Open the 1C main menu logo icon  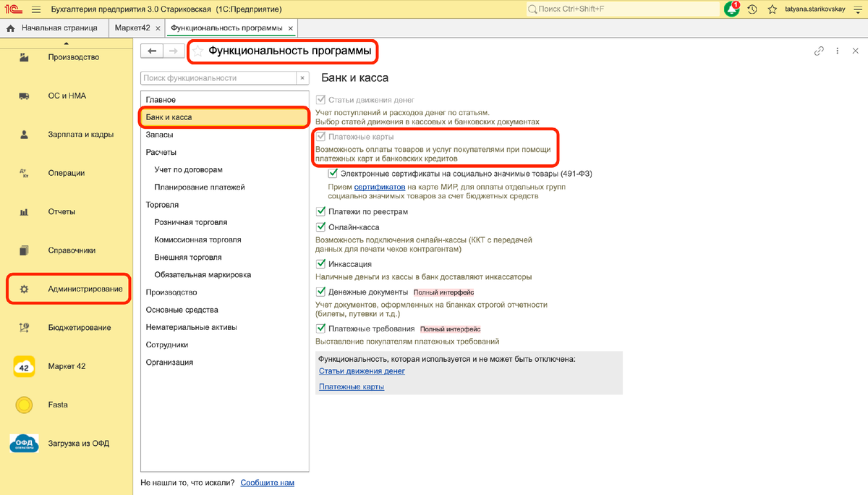pos(13,9)
